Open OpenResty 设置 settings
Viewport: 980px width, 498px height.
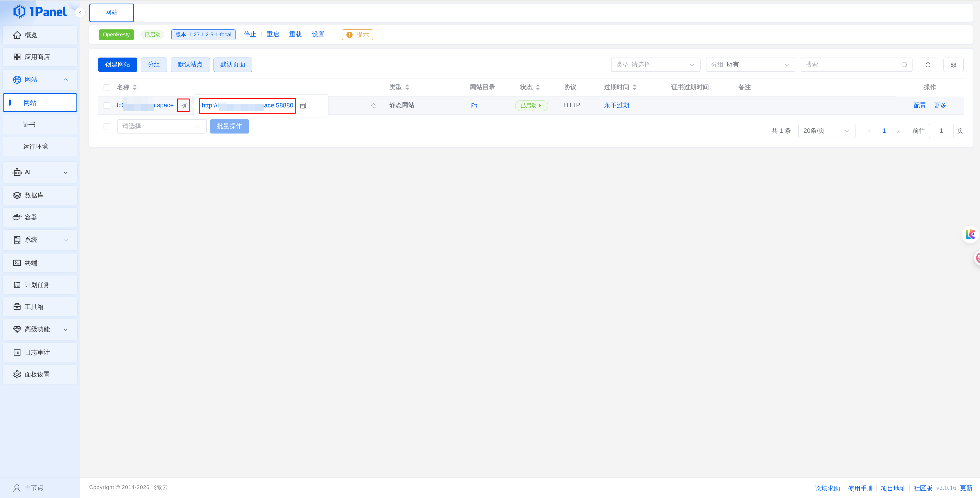318,34
